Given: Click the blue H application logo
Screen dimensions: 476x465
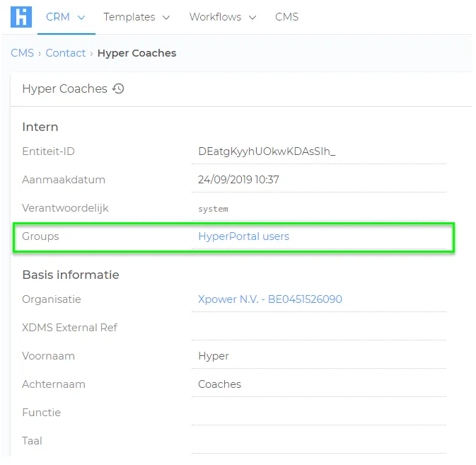Looking at the screenshot, I should 21,17.
